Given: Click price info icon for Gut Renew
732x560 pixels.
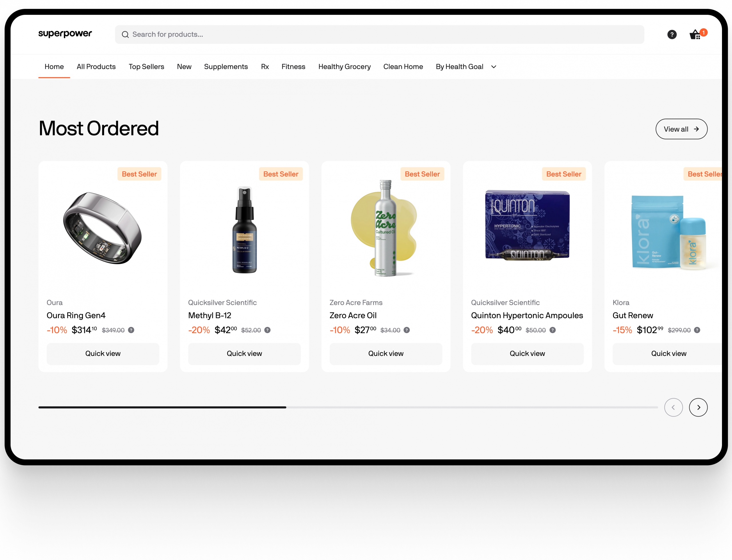Looking at the screenshot, I should pos(697,330).
